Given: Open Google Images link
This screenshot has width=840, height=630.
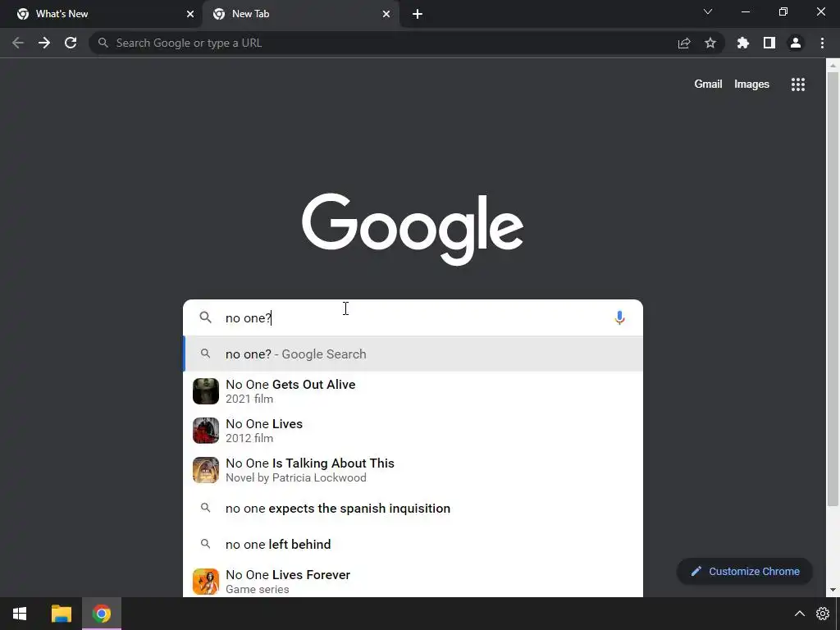Looking at the screenshot, I should click(751, 84).
